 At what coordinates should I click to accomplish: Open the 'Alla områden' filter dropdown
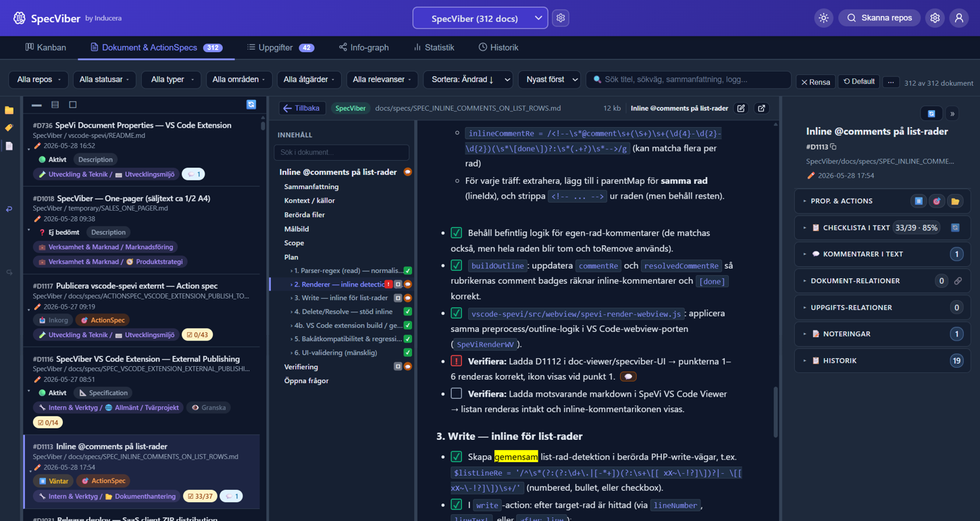pyautogui.click(x=239, y=80)
